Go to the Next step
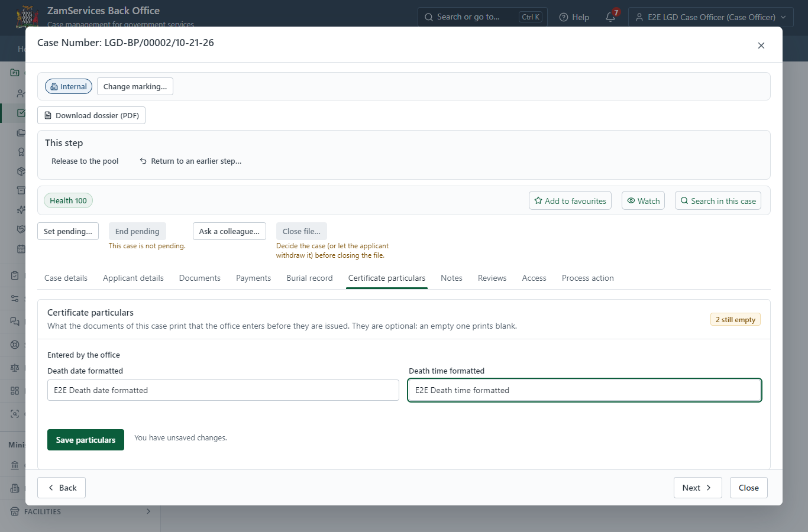 (x=698, y=488)
